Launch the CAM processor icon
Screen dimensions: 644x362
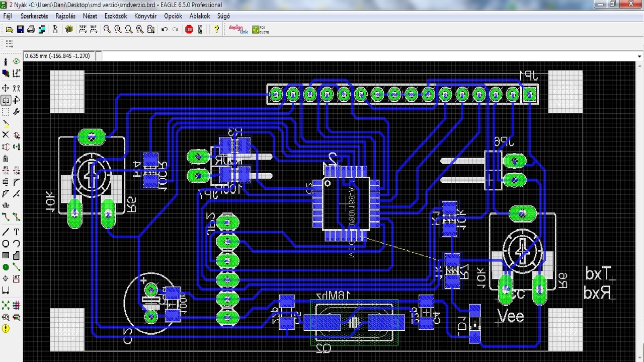(x=42, y=30)
